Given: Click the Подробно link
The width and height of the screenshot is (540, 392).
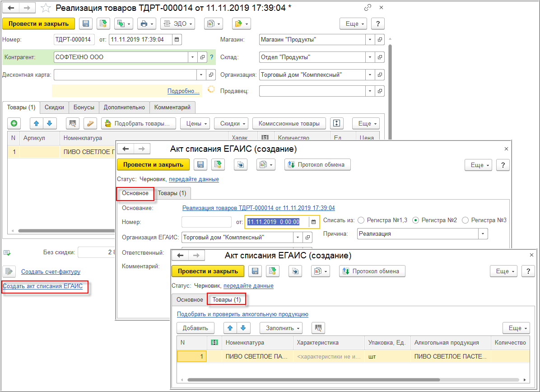Looking at the screenshot, I should [183, 91].
